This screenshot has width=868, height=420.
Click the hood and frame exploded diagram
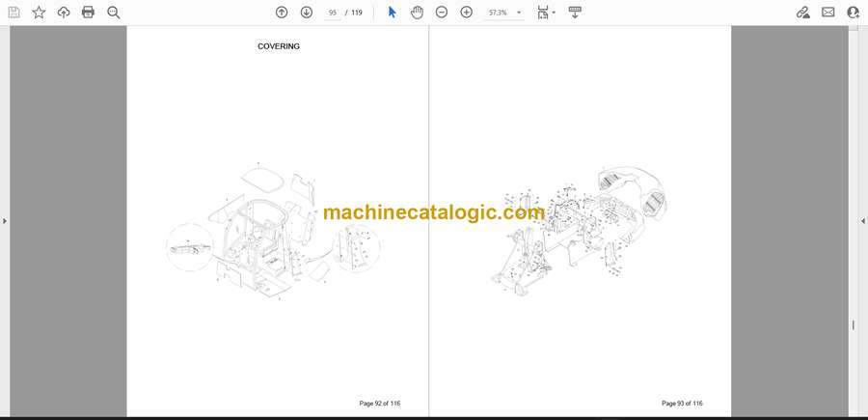[x=579, y=230]
